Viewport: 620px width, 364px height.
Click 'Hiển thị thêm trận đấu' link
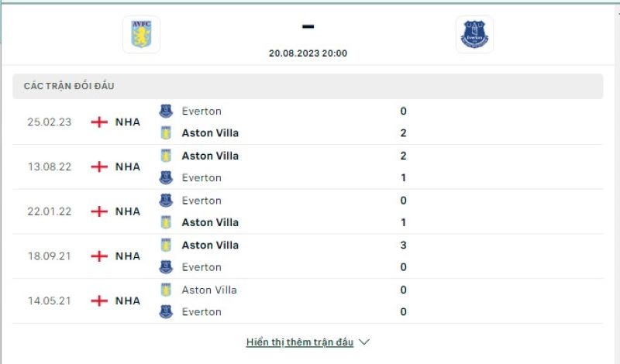299,342
